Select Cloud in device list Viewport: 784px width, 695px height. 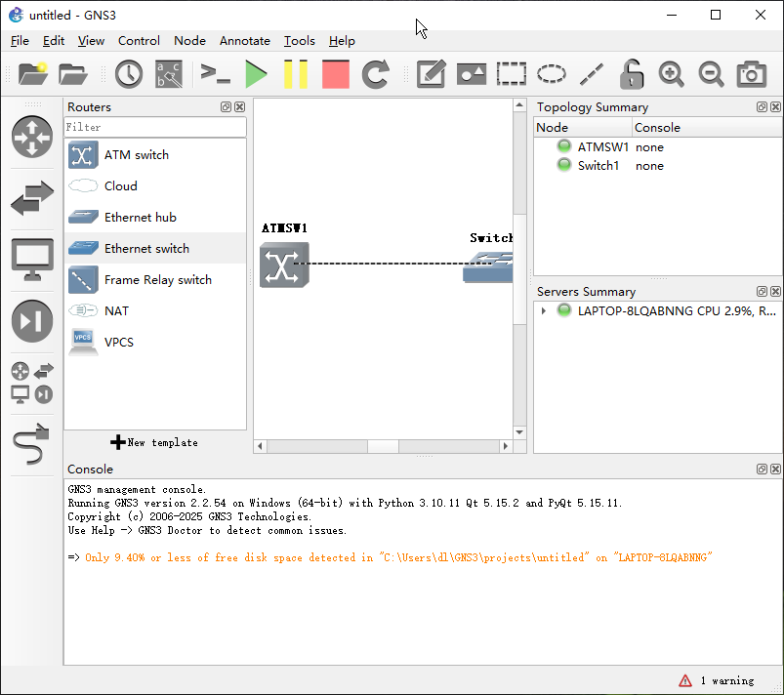[155, 186]
